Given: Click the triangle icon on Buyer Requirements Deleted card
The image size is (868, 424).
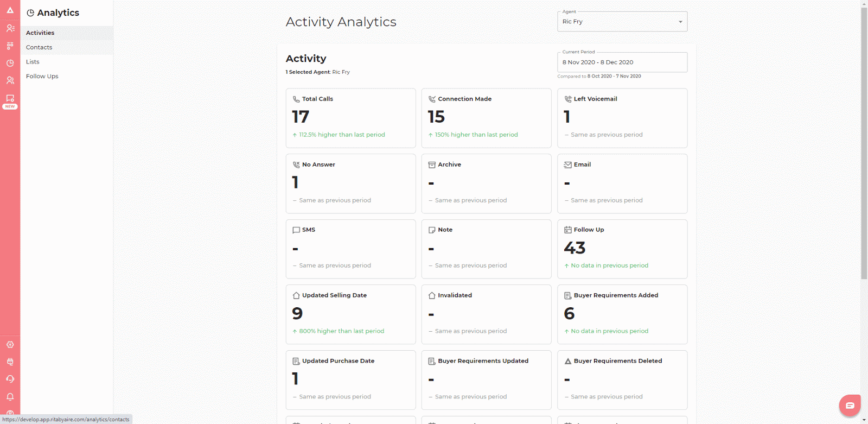Looking at the screenshot, I should point(567,361).
